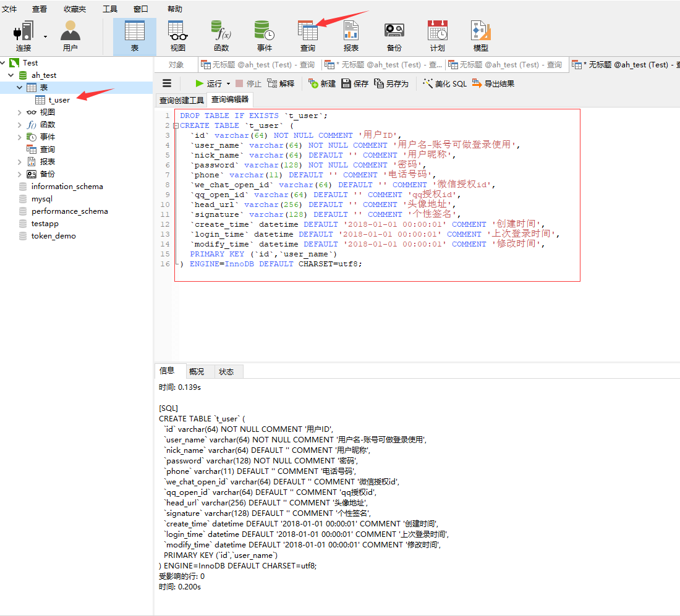680x616 pixels.
Task: Click the 函数 (Function) toolbar icon
Action: pos(221,36)
